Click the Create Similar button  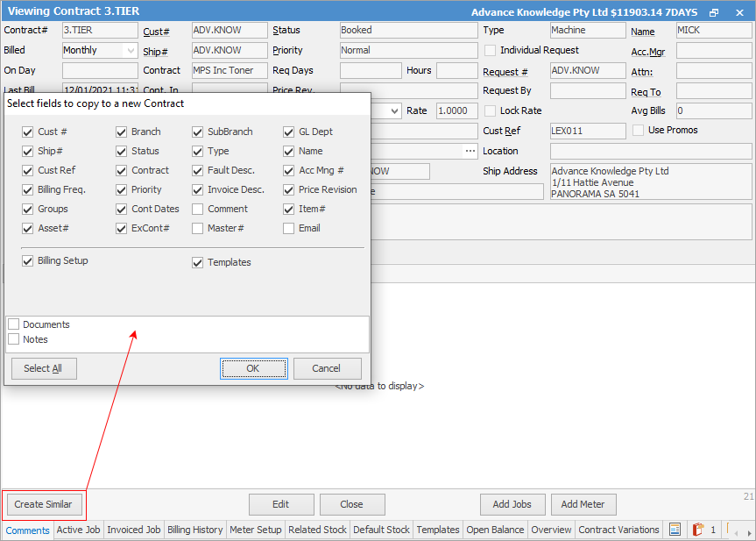click(x=44, y=504)
